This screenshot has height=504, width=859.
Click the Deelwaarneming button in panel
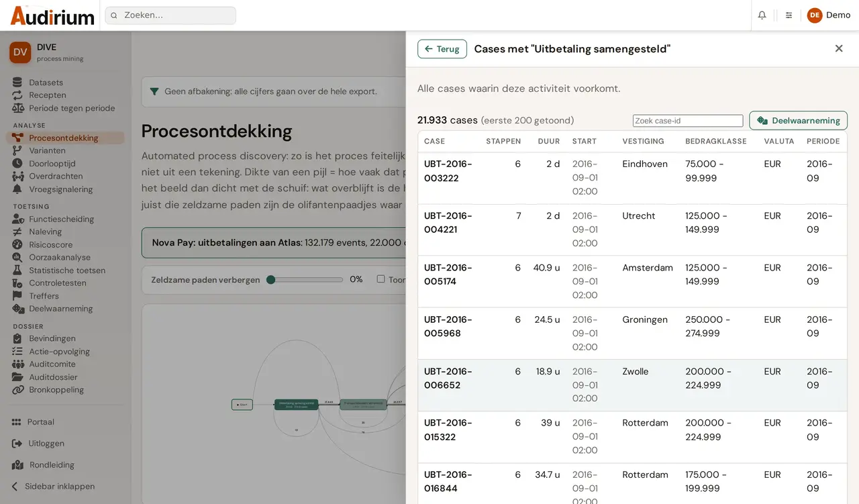[x=798, y=121]
